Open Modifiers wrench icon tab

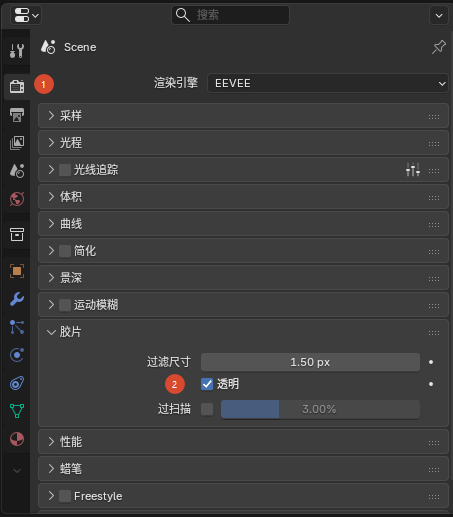pos(17,299)
